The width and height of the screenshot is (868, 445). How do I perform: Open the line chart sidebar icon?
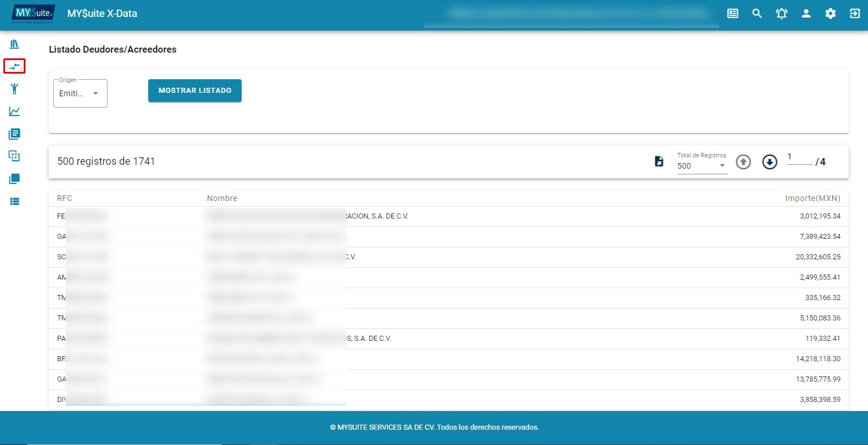pyautogui.click(x=15, y=112)
